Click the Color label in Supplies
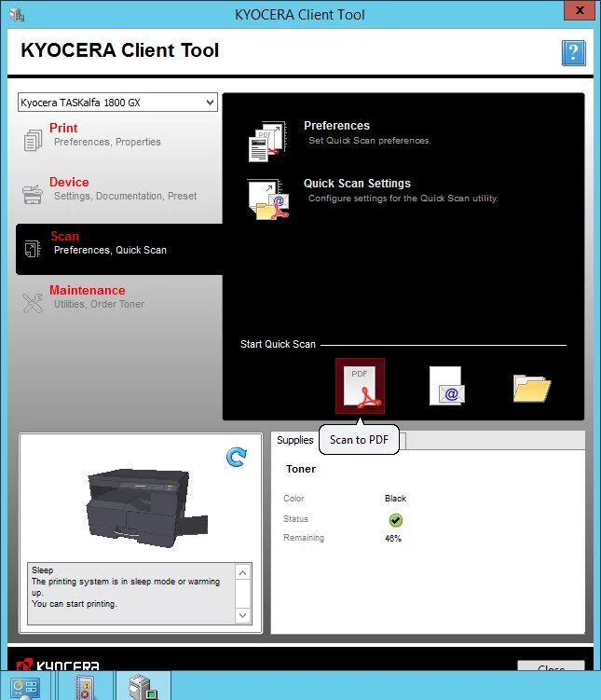This screenshot has width=601, height=700. 294,499
